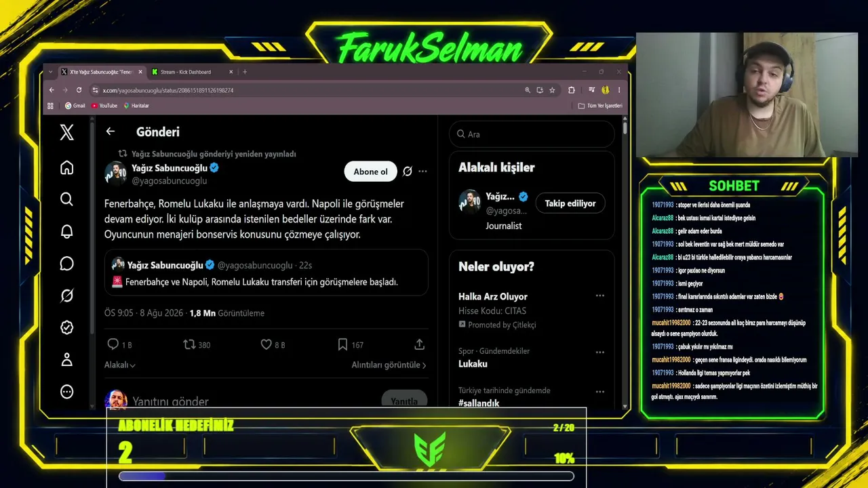Click the Takip ediyor button
868x488 pixels.
click(x=570, y=203)
